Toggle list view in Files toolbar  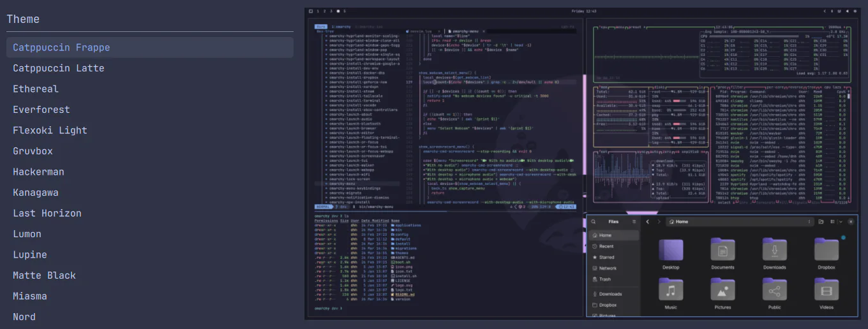[x=832, y=222]
